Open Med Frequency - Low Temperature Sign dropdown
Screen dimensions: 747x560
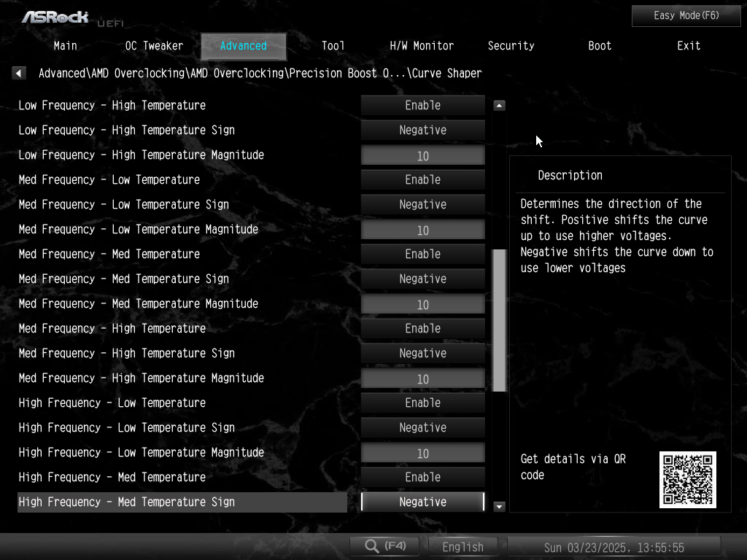(422, 204)
